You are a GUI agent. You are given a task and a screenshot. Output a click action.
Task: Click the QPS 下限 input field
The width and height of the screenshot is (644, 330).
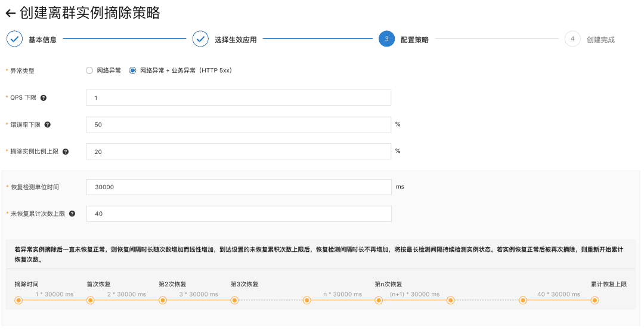(239, 98)
